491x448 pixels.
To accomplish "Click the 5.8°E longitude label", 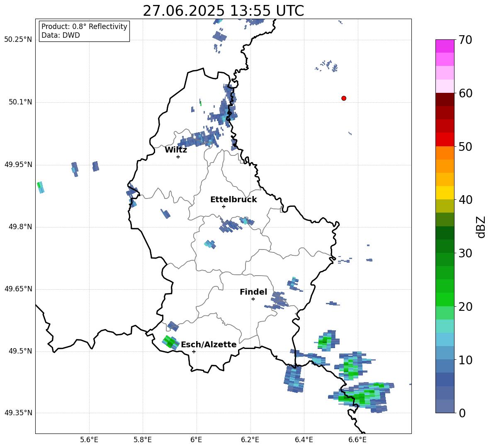I will (143, 440).
